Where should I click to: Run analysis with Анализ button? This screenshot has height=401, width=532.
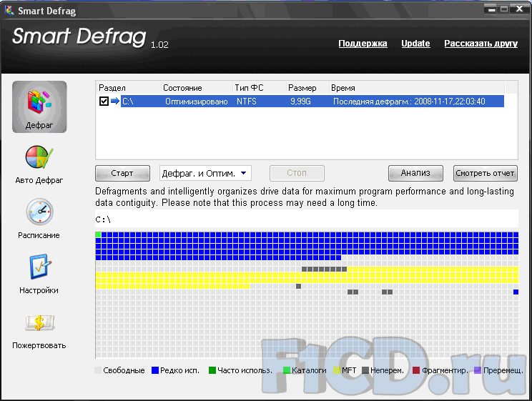(x=415, y=174)
